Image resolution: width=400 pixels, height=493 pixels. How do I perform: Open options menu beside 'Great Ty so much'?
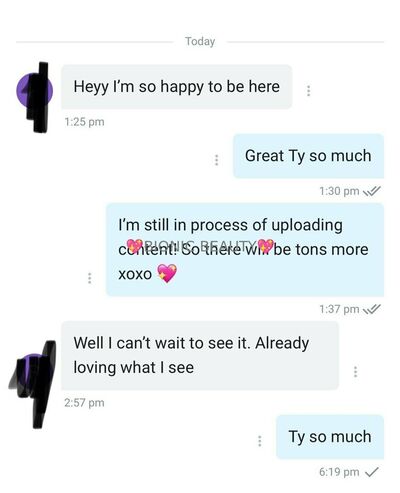(217, 160)
